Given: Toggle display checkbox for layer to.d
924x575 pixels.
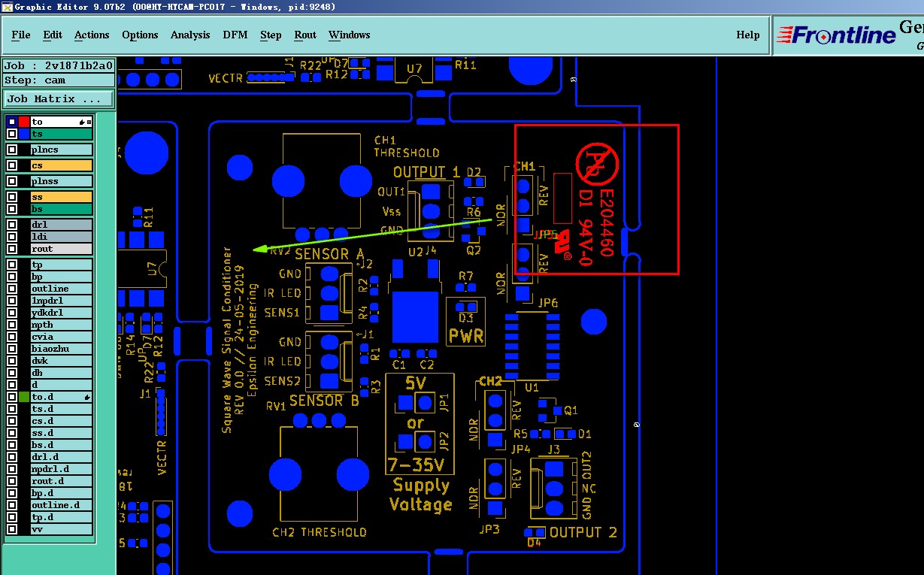Looking at the screenshot, I should click(12, 397).
